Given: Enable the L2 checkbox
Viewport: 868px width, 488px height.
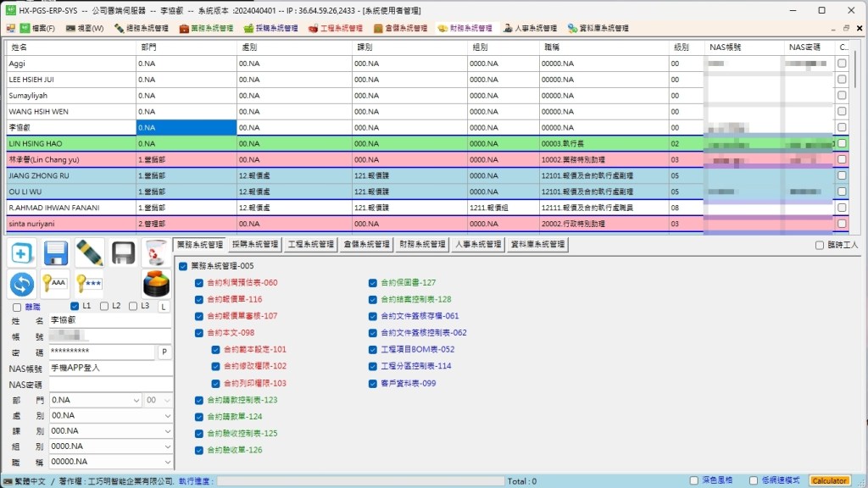Looking at the screenshot, I should (x=104, y=306).
